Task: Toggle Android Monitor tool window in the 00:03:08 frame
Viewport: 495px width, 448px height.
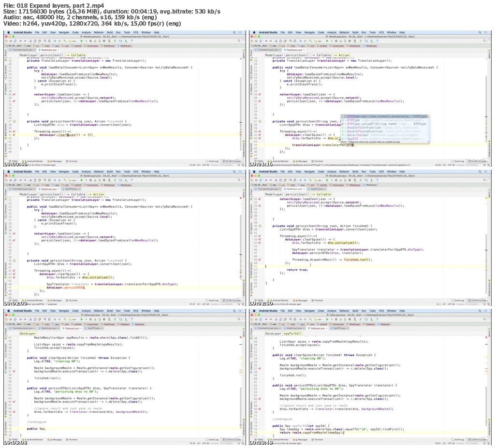Action: [32, 439]
